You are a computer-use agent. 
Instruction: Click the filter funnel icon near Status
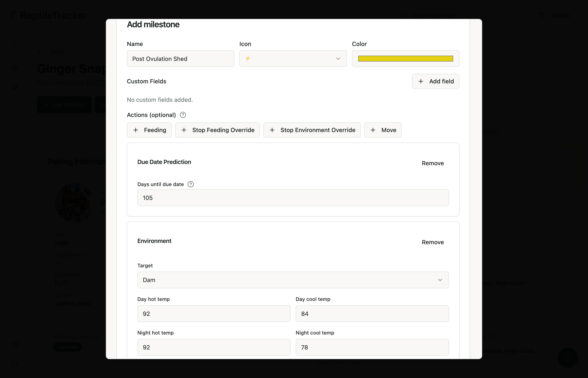(x=542, y=15)
